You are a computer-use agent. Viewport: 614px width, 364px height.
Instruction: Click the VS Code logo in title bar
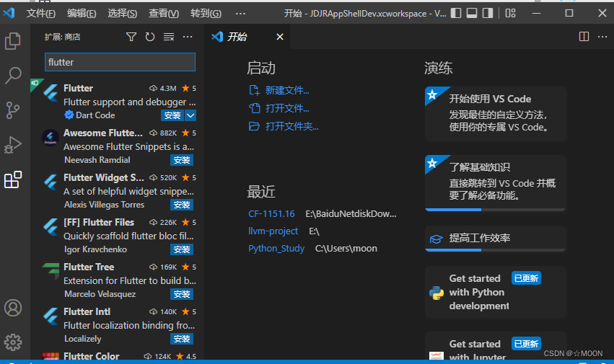click(x=9, y=13)
